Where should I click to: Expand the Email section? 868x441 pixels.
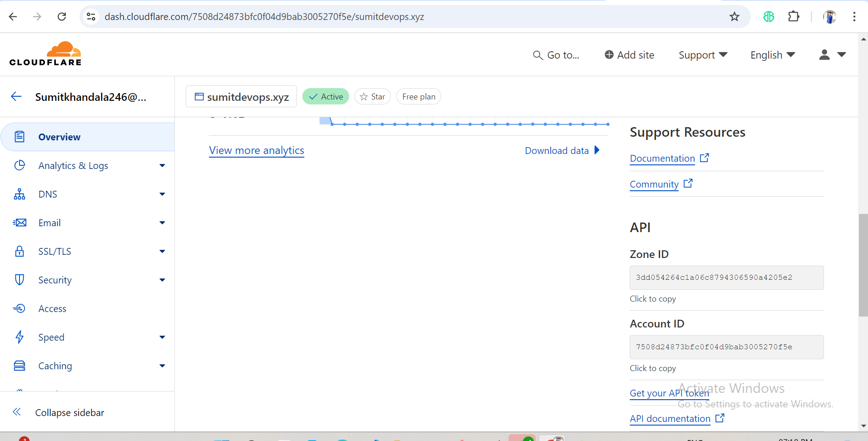(x=162, y=223)
